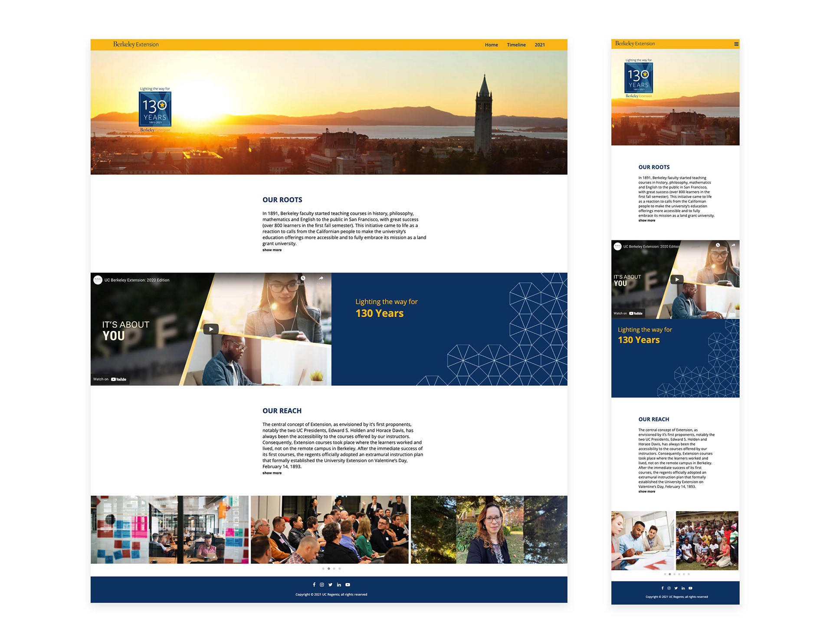Open mobile video title UC Berkeley Extension: 2020 Edition
The height and width of the screenshot is (644, 833).
point(651,246)
